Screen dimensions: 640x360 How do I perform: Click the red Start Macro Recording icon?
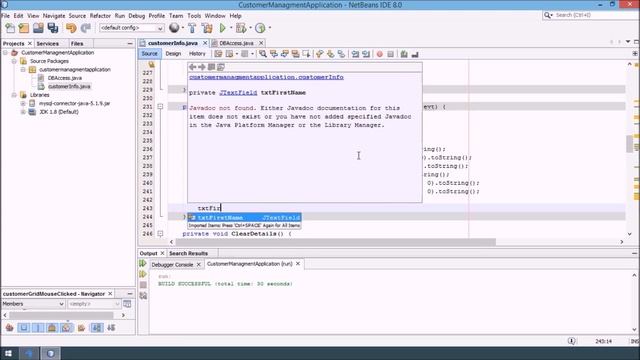[x=380, y=54]
